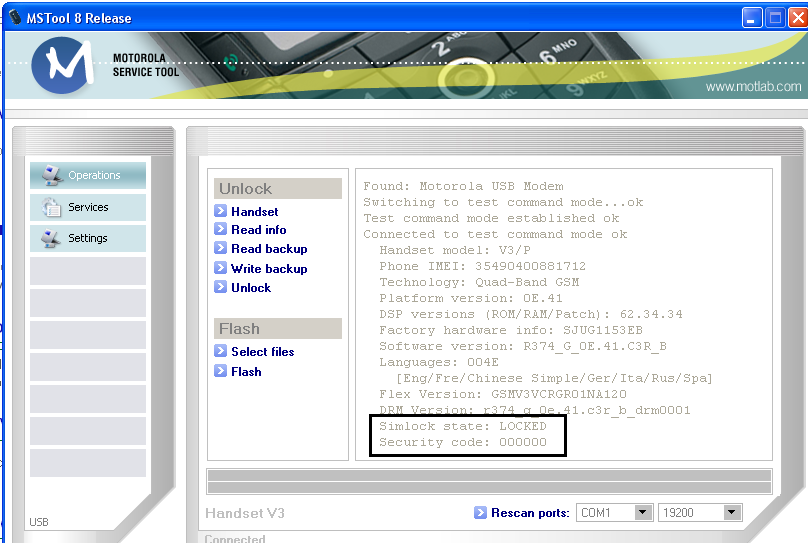Click arrow icon beside Unlock link
This screenshot has height=543, width=808.
click(221, 286)
